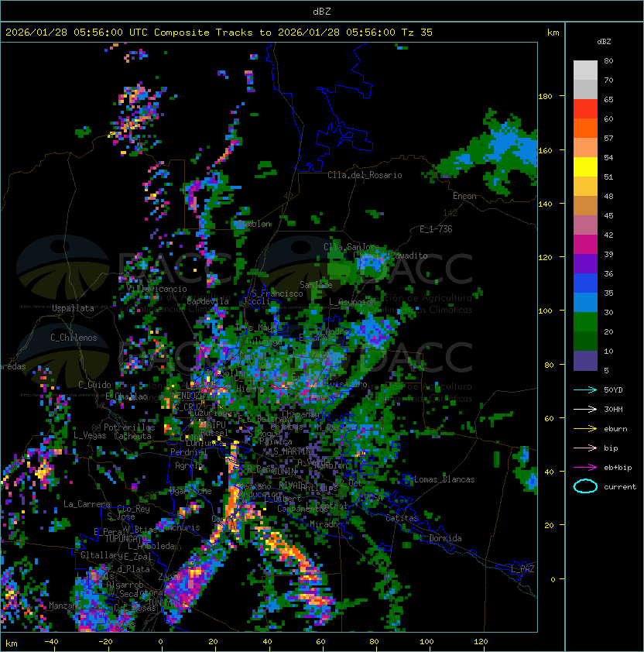Click the dBZ title at top
This screenshot has height=652, width=644.
pos(322,11)
